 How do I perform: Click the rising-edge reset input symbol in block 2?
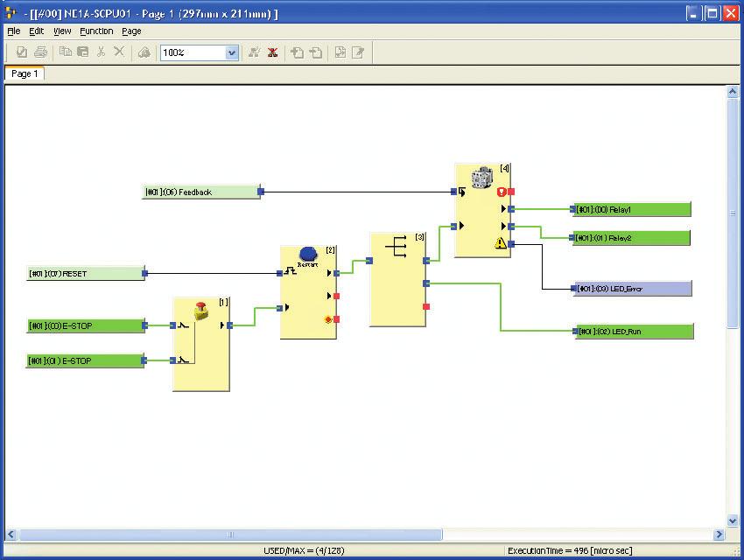290,272
